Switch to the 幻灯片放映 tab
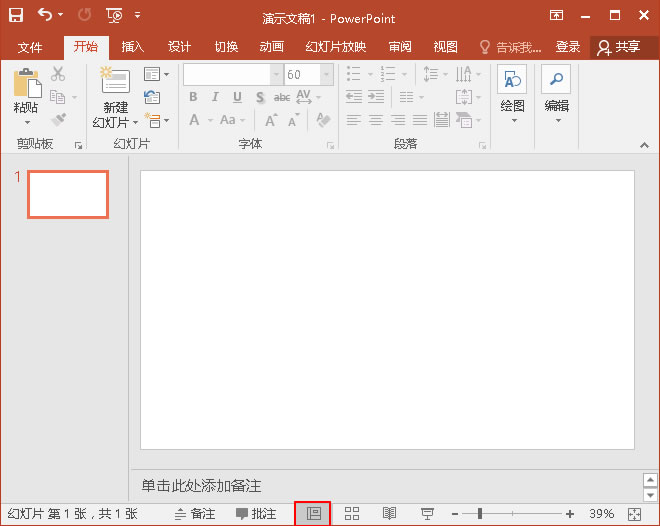The height and width of the screenshot is (526, 660). click(335, 47)
